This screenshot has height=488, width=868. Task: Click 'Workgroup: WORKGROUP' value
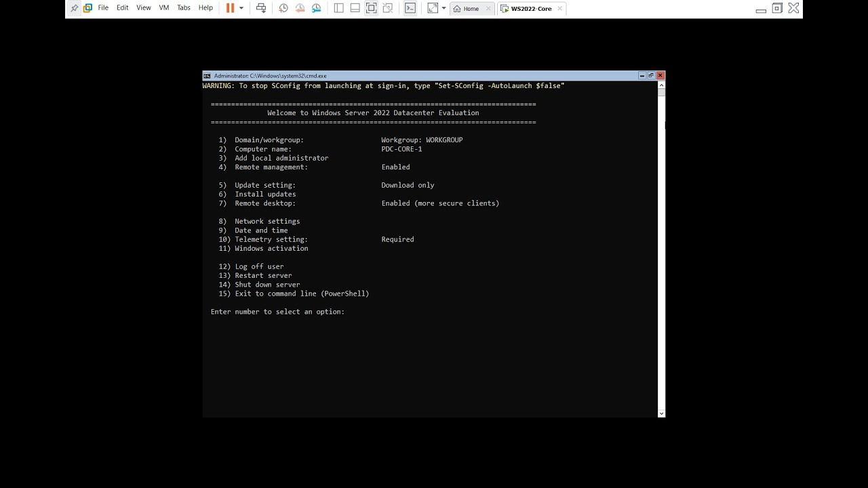[422, 140]
